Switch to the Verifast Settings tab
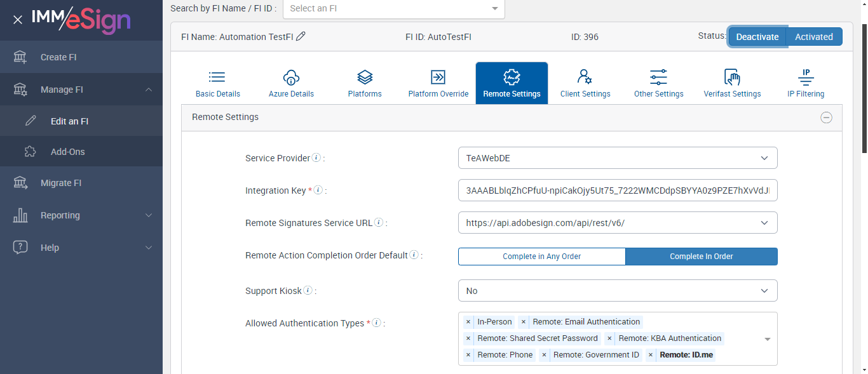Viewport: 868px width, 374px height. 732,83
